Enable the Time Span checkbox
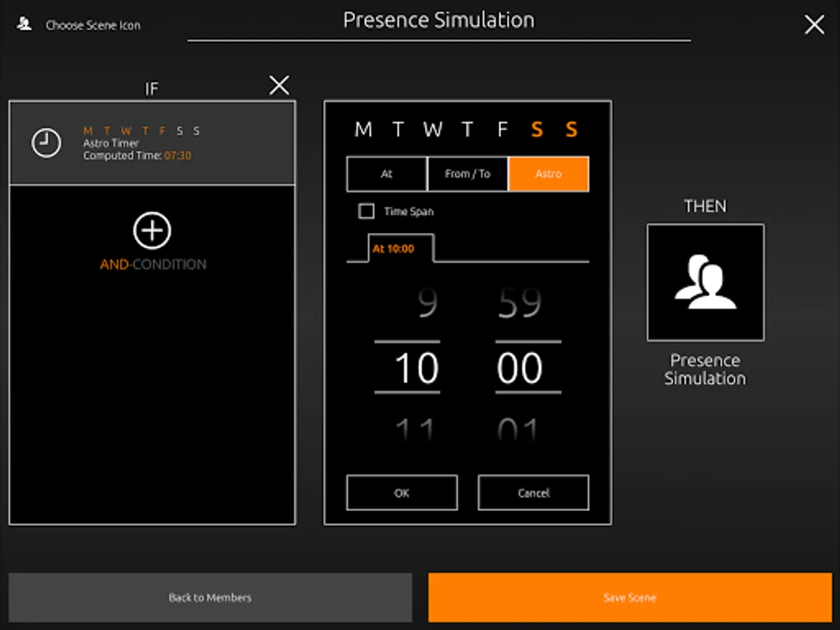This screenshot has height=630, width=840. (x=366, y=211)
